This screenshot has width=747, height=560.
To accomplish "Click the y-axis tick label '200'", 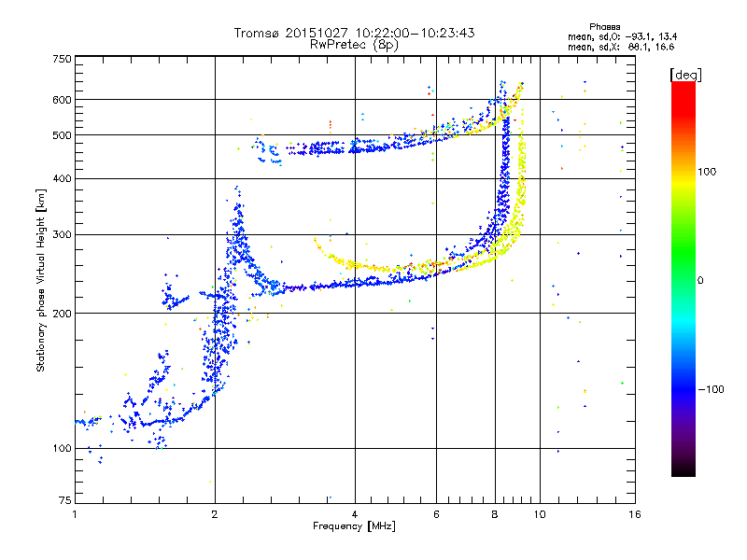I will (63, 314).
